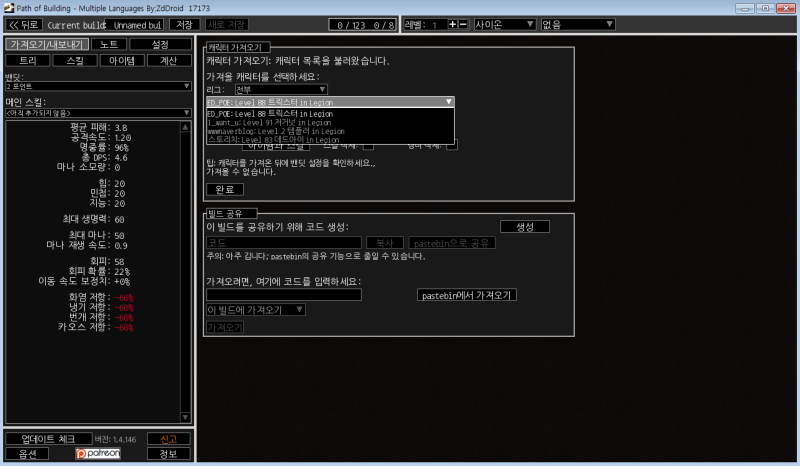800x466 pixels.
Task: Increase level with the plus button
Action: [452, 24]
